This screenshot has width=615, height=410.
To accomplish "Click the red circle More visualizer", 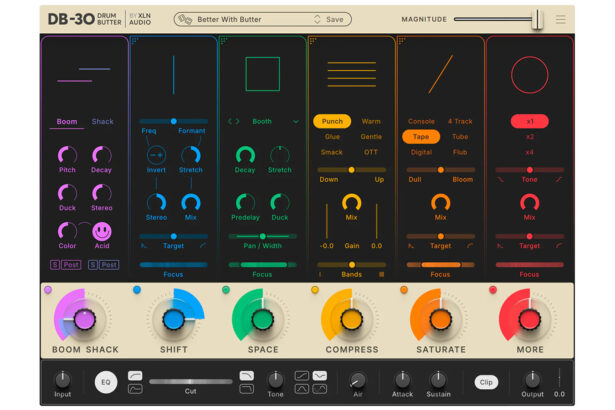I will pos(529,75).
